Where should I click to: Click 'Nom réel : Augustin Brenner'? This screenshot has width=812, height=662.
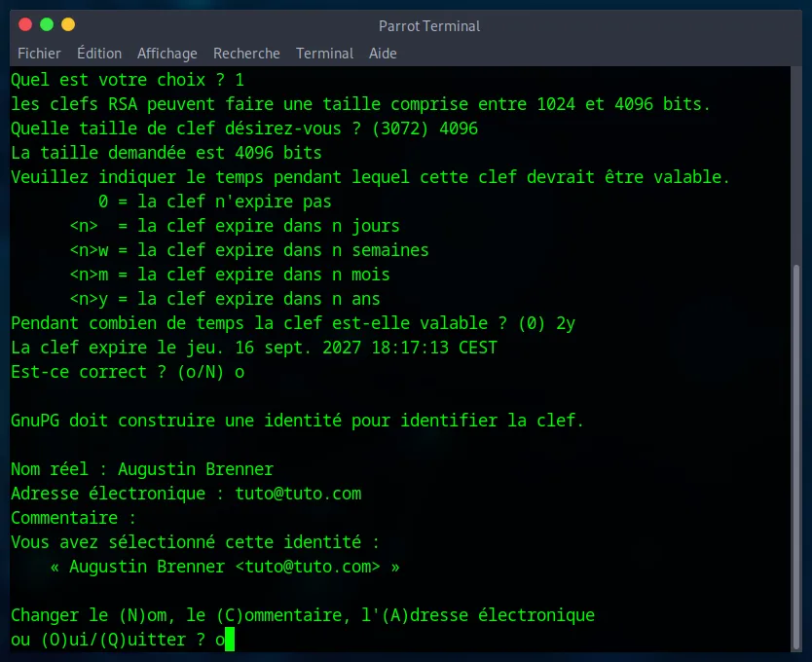[142, 469]
